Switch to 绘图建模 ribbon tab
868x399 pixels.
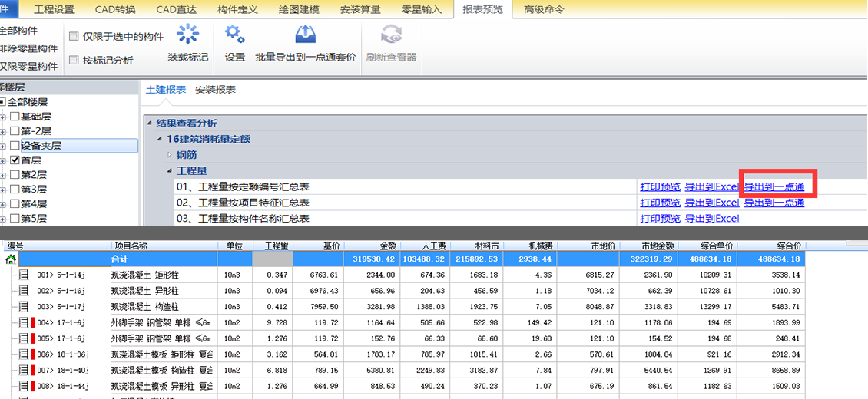[x=299, y=9]
